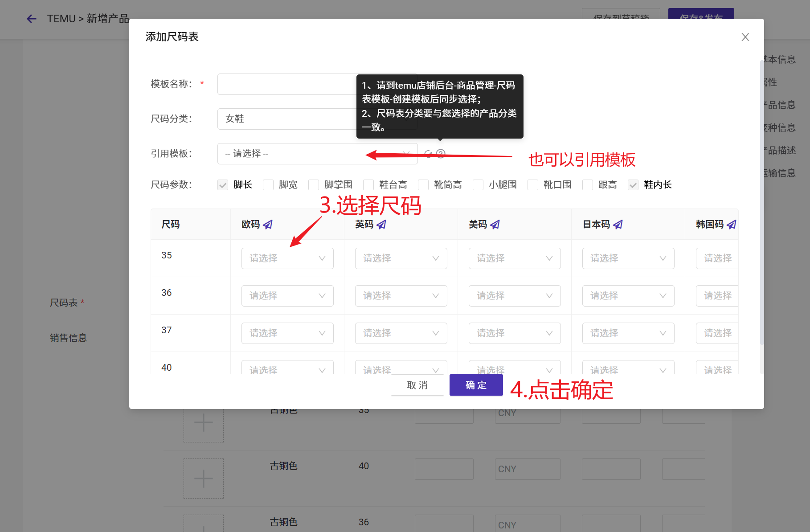The height and width of the screenshot is (532, 810).
Task: Enable the 跟高 checkbox
Action: [x=588, y=185]
